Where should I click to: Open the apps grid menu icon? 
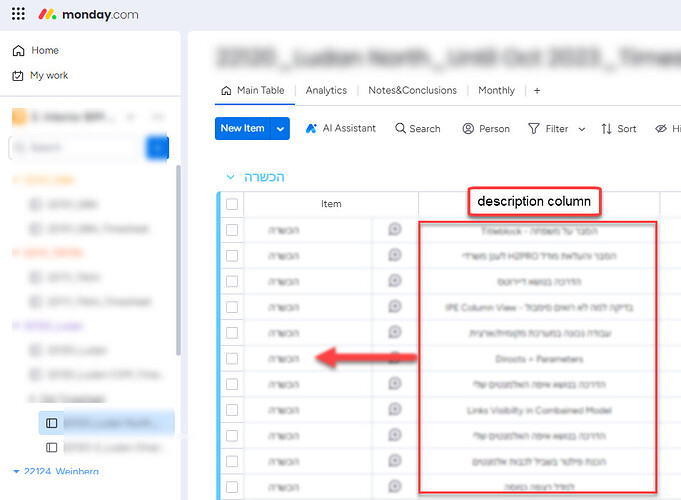(18, 14)
